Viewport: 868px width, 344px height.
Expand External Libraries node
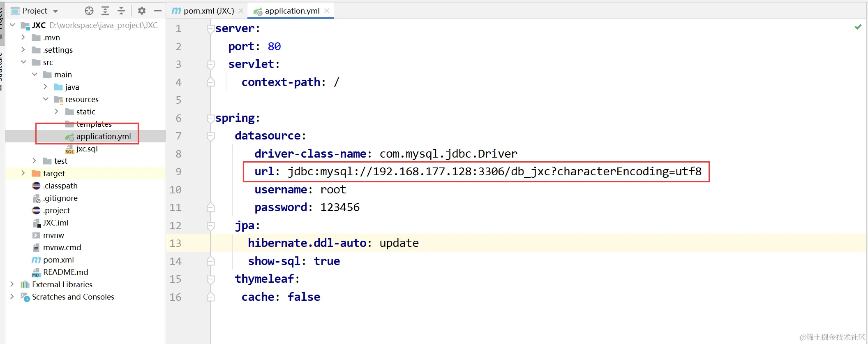(x=12, y=284)
